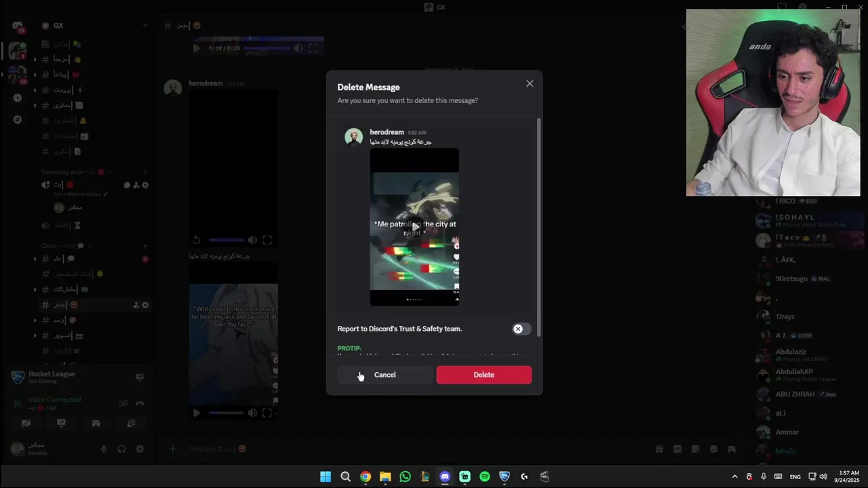Open attachment plus button in message bar
Viewport: 868px width, 488px height.
tap(172, 449)
